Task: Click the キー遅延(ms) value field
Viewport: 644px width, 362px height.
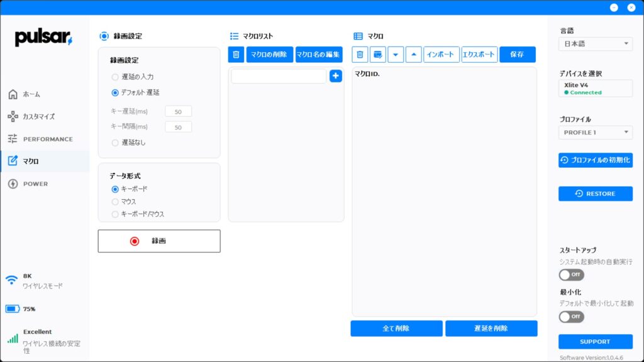Action: (178, 112)
